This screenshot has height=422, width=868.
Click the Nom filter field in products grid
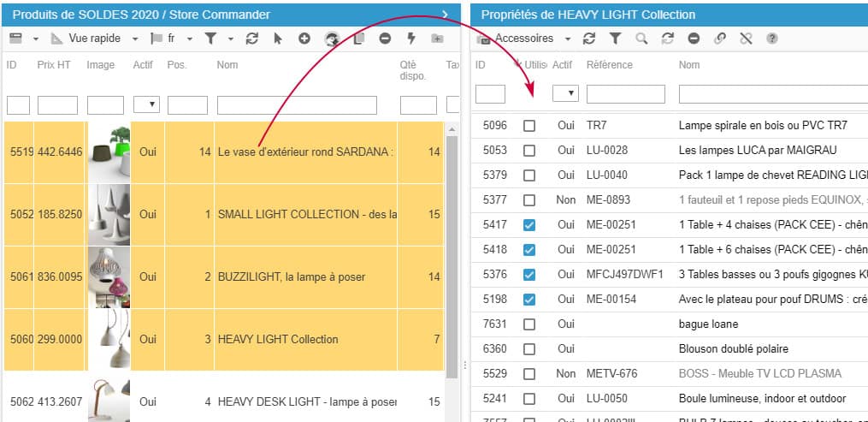click(x=297, y=104)
